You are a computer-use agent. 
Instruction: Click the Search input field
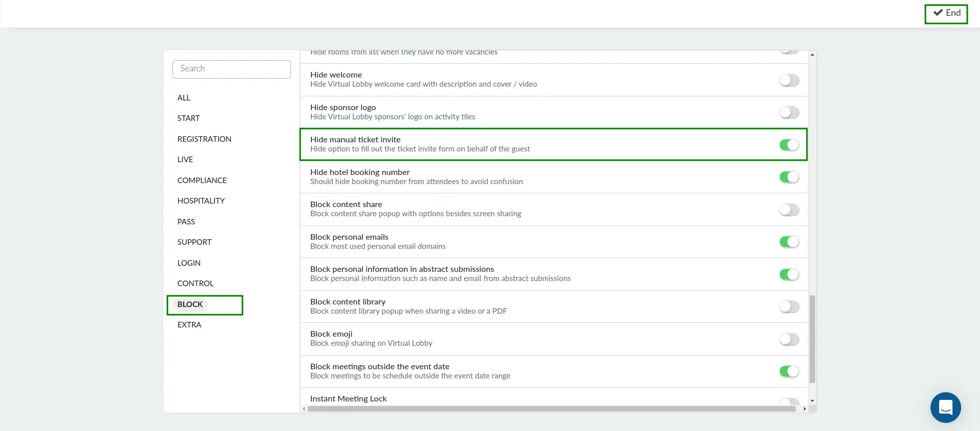pos(232,69)
